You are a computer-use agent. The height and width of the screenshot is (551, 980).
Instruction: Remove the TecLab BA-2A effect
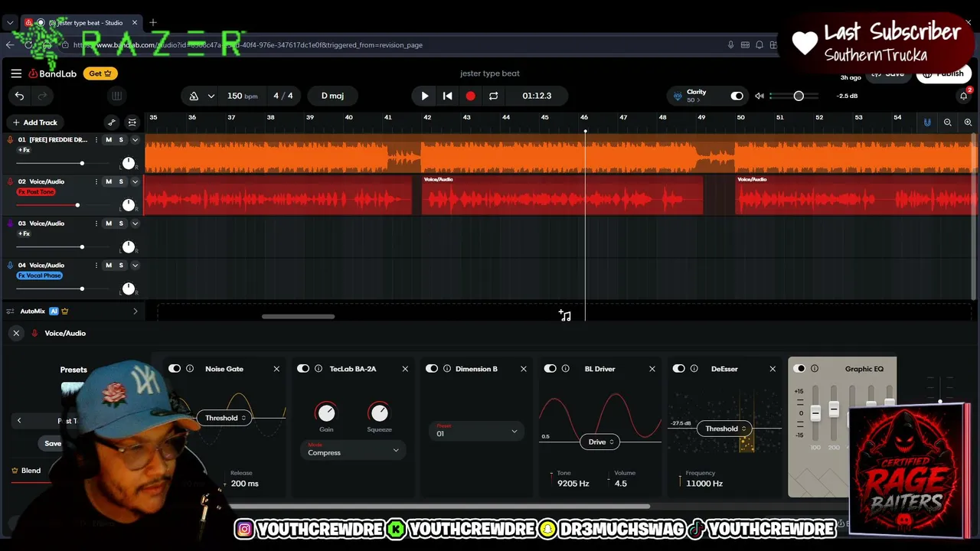click(x=405, y=369)
